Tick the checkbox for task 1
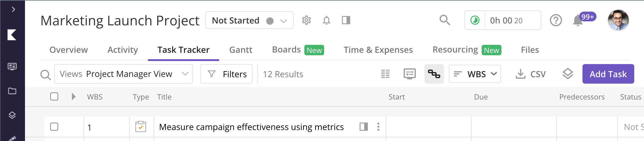The image size is (644, 141). [54, 127]
